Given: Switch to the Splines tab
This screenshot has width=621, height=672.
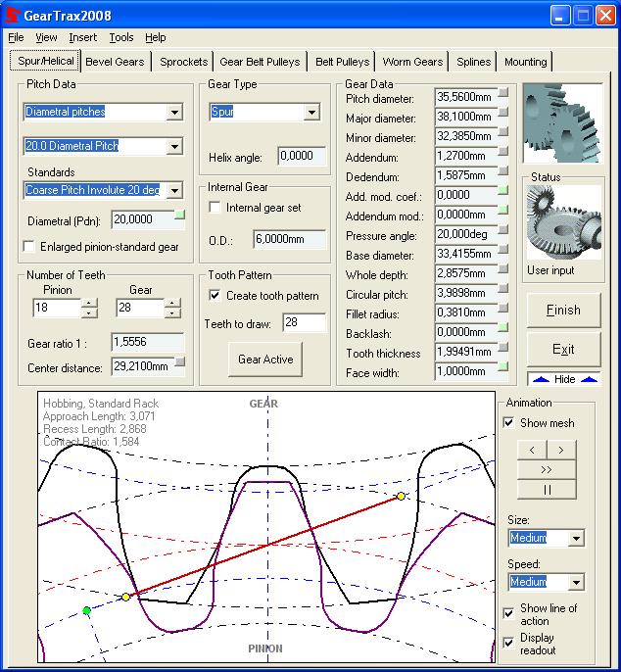Looking at the screenshot, I should pyautogui.click(x=473, y=62).
